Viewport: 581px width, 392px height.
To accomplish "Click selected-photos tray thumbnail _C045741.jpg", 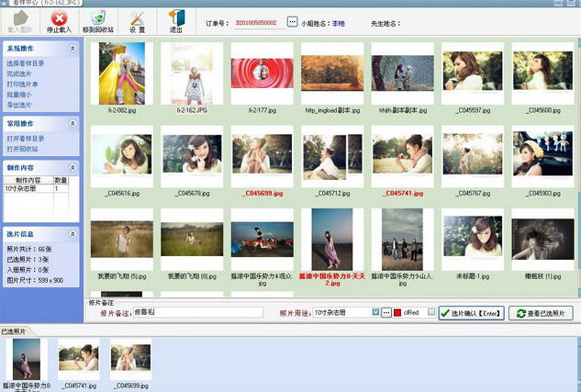I will point(79,359).
